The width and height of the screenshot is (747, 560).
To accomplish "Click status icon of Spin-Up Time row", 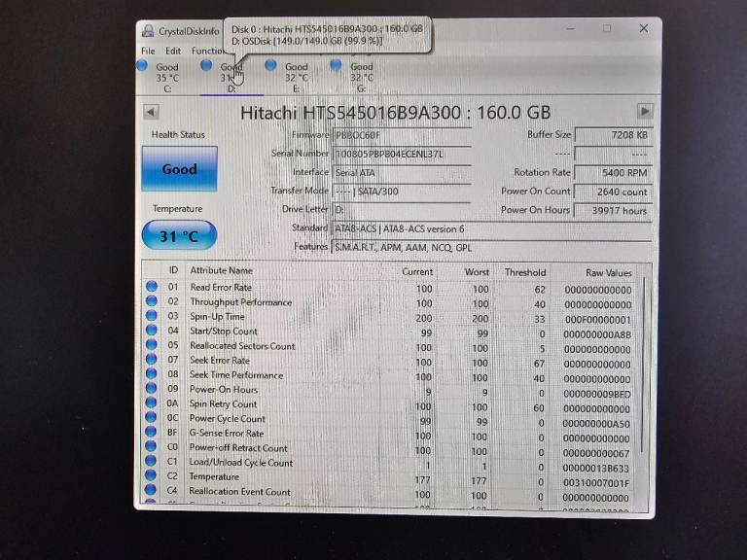I will click(152, 315).
